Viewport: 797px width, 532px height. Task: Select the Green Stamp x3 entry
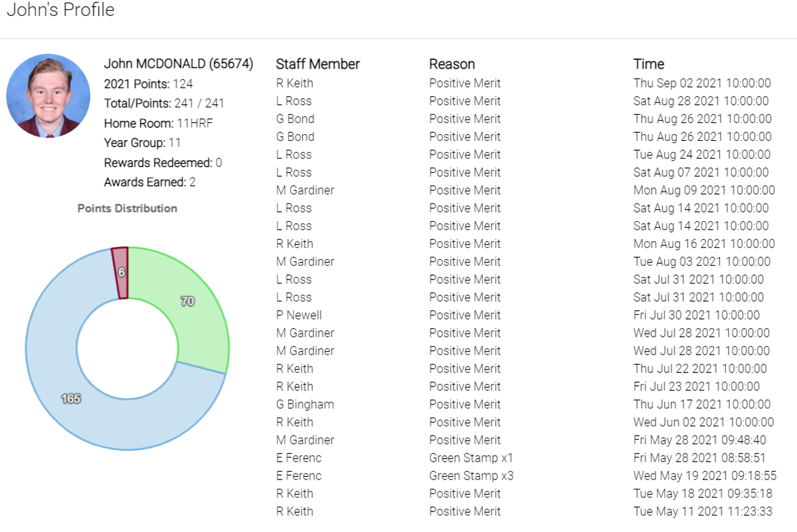coord(471,476)
